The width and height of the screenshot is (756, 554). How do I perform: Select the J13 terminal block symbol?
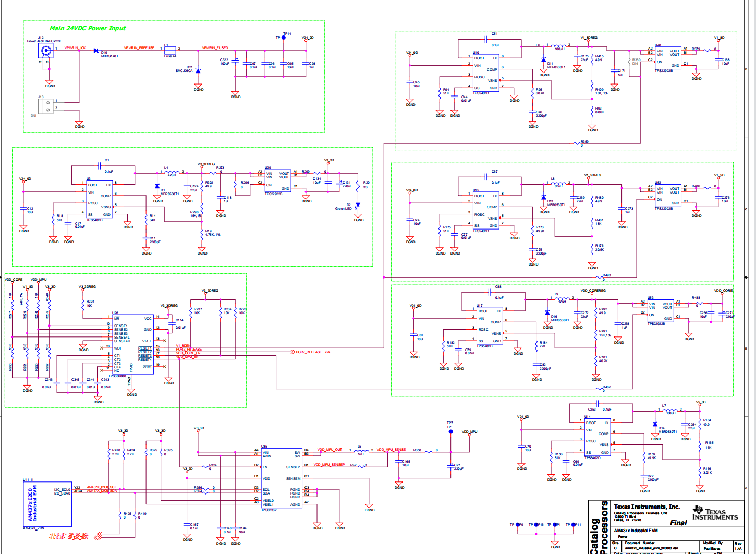click(47, 106)
